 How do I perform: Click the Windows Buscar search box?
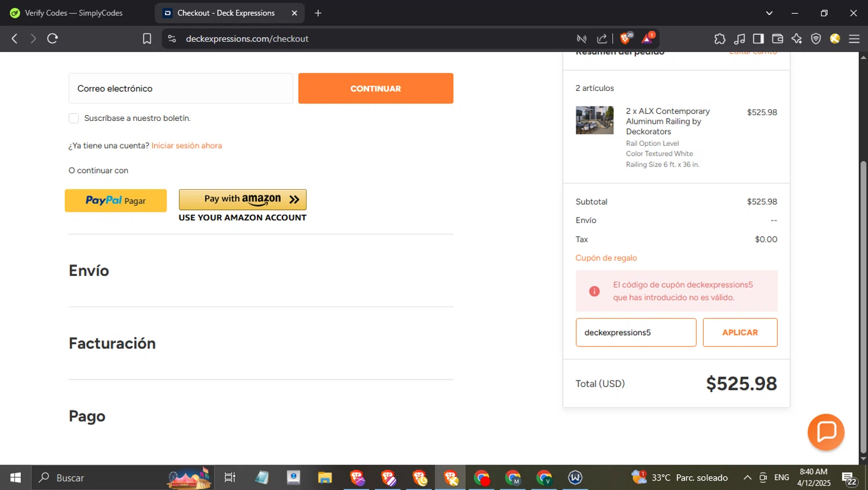pos(123,478)
